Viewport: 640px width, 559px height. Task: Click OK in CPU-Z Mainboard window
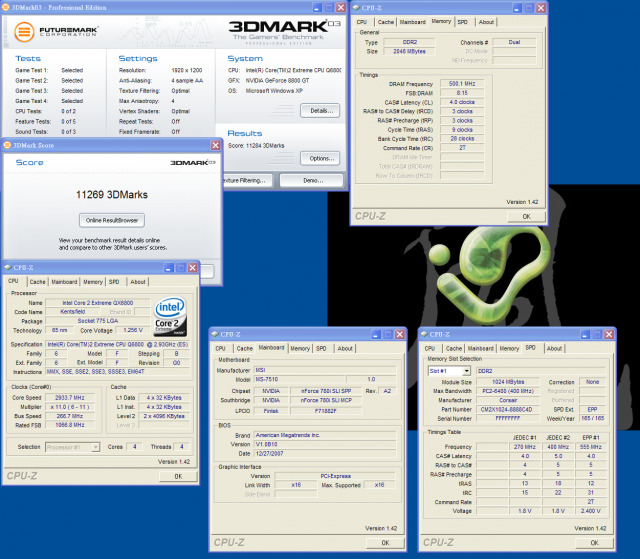pos(385,543)
